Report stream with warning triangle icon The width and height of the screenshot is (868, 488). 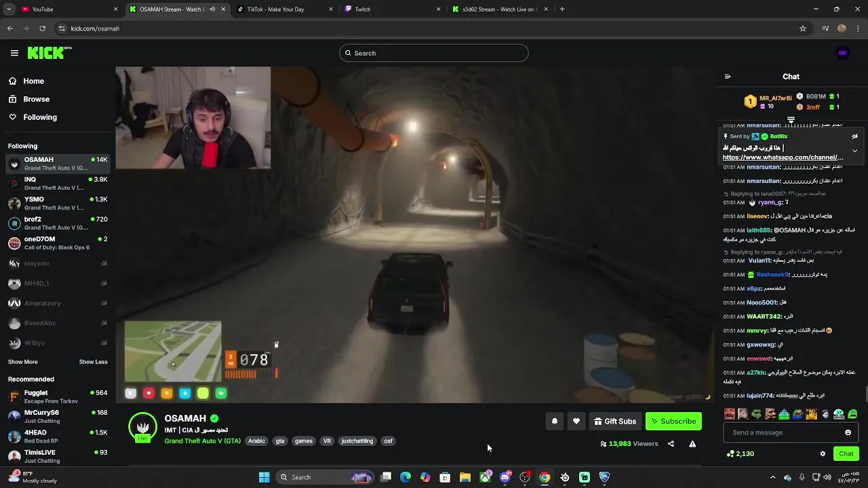pyautogui.click(x=692, y=444)
